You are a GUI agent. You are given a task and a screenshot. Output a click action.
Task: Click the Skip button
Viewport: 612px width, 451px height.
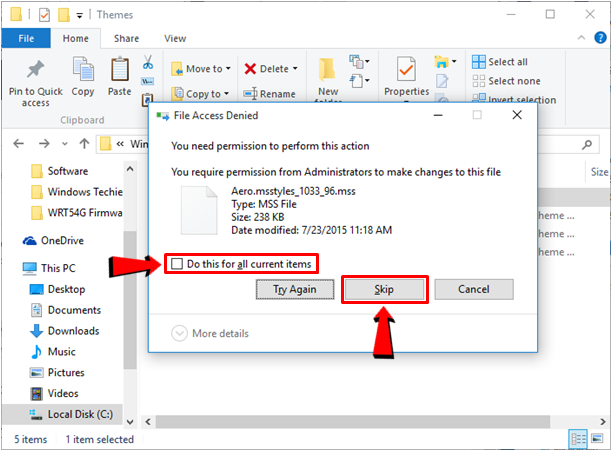tap(384, 289)
